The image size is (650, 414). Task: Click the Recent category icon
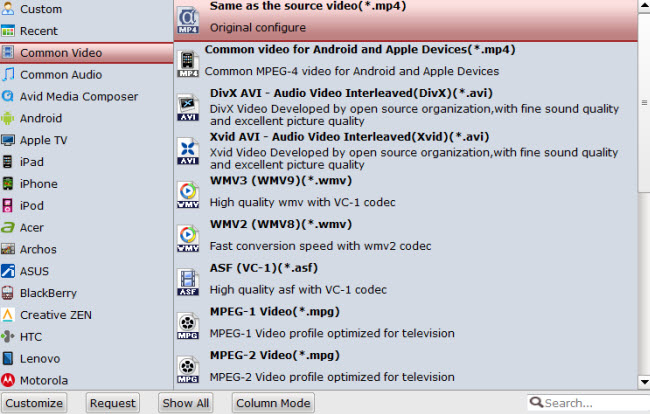coord(7,31)
